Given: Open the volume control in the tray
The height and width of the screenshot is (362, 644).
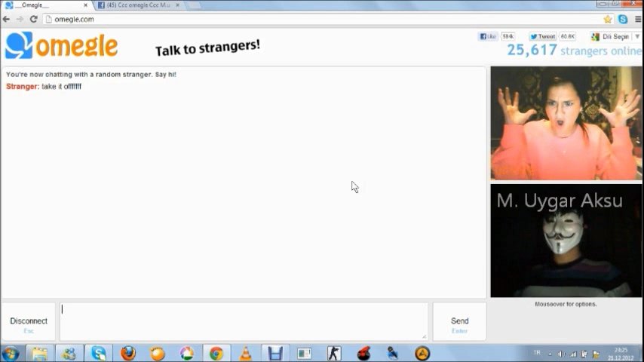Looking at the screenshot, I should coord(561,354).
